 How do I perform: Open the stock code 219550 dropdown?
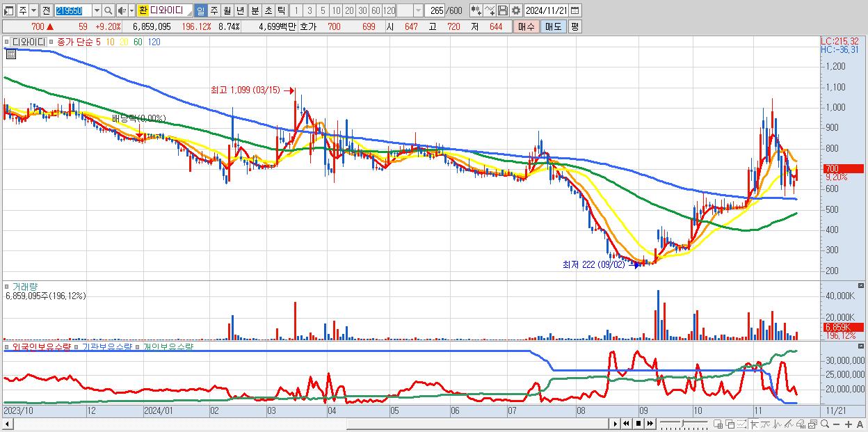coord(97,10)
